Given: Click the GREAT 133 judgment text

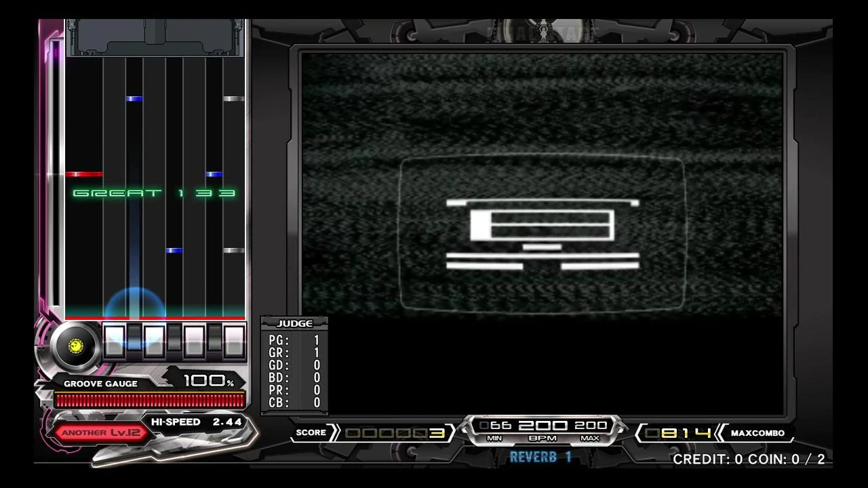Looking at the screenshot, I should coord(154,193).
